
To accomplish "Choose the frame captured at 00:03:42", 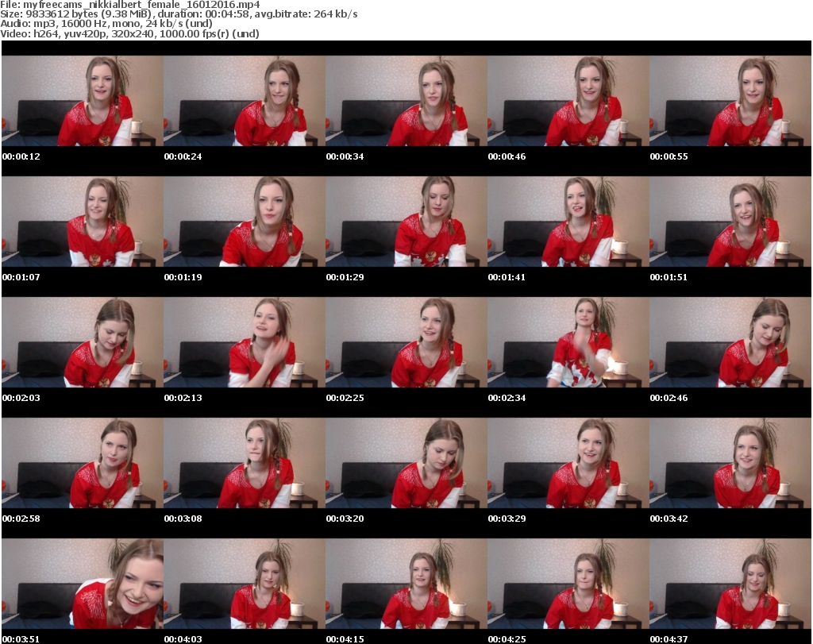I will [x=730, y=463].
